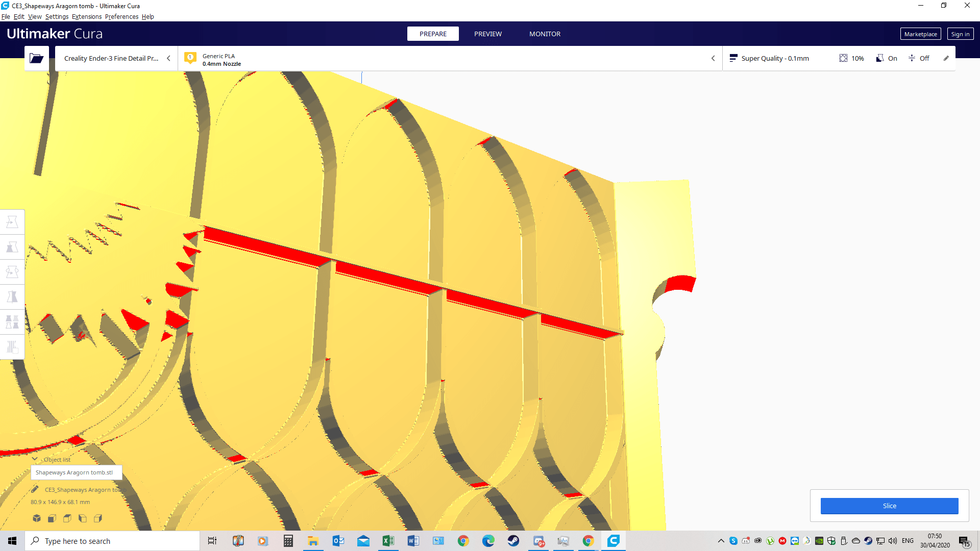Expand Creality Ender-3 printer selector

116,58
